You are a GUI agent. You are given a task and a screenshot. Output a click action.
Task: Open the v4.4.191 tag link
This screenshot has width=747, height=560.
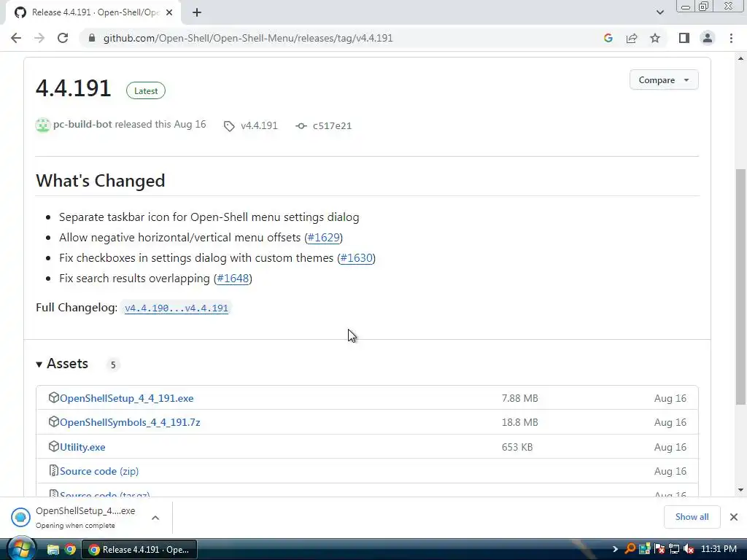point(259,125)
